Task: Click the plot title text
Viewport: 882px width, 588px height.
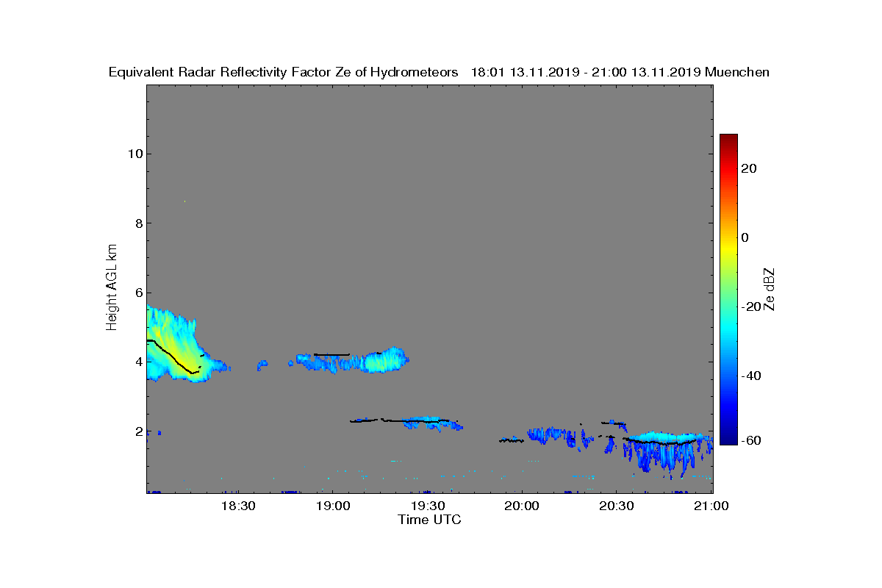Action: (x=439, y=72)
